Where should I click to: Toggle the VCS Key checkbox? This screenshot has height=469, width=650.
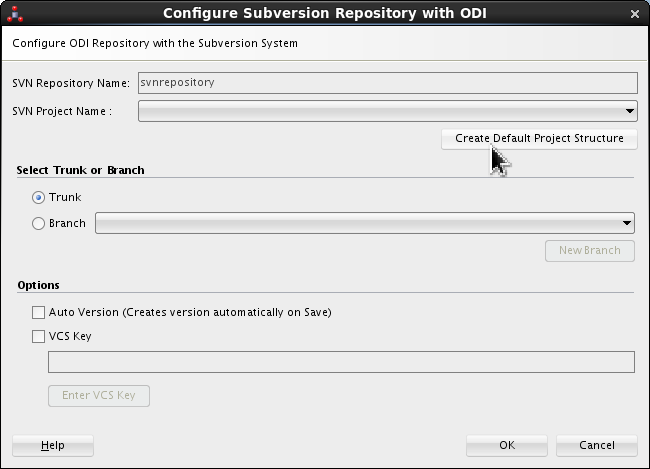pos(39,336)
